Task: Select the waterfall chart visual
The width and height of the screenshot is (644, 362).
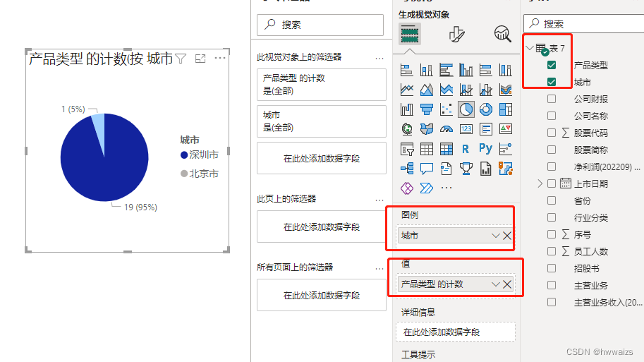Action: tap(406, 109)
